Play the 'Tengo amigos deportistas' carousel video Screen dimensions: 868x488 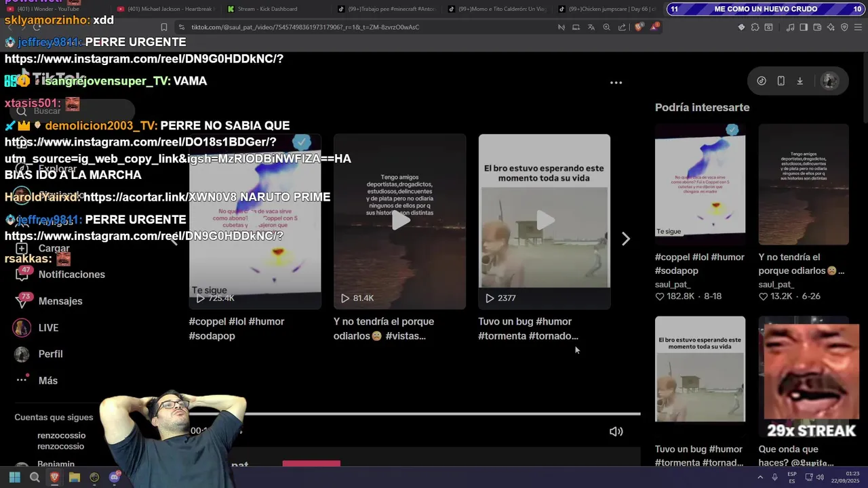pyautogui.click(x=399, y=222)
